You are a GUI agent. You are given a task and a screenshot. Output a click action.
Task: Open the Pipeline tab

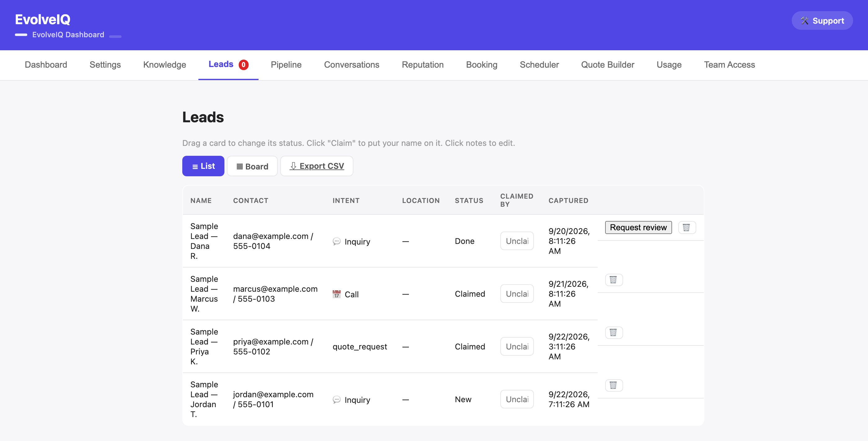286,65
